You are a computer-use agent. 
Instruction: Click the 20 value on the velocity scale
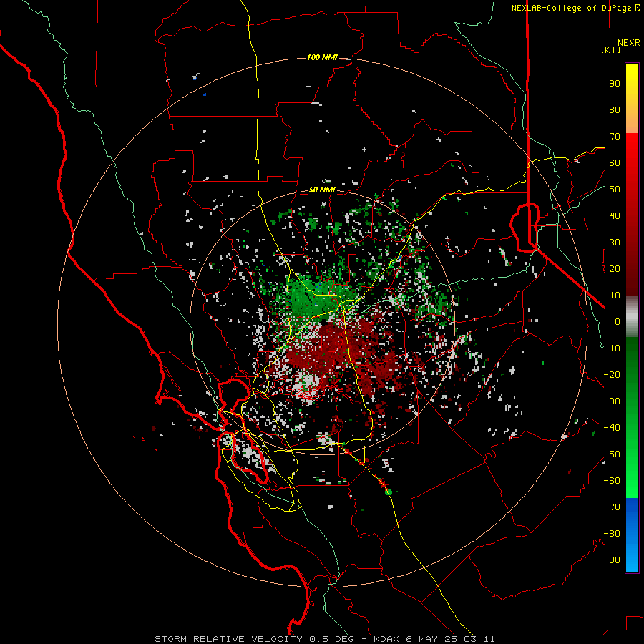coord(615,268)
